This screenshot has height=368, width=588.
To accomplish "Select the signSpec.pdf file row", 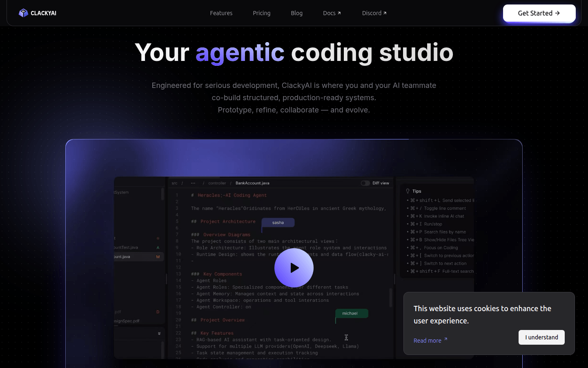I will tap(139, 321).
